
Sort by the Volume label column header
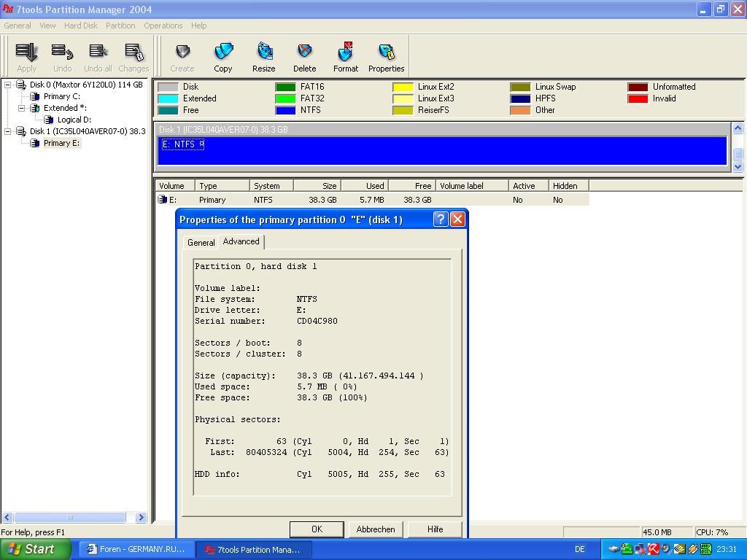(472, 186)
